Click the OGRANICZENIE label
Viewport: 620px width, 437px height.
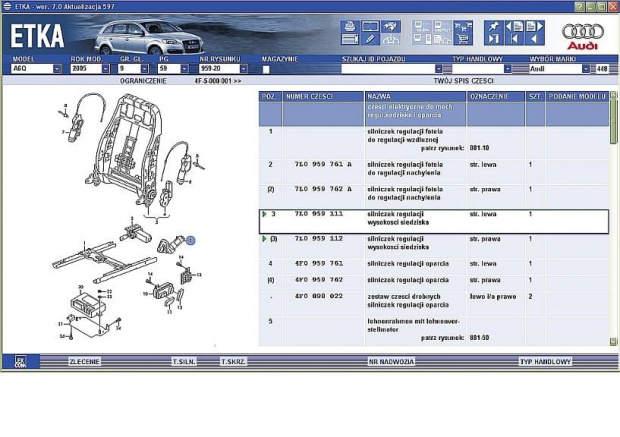[143, 81]
